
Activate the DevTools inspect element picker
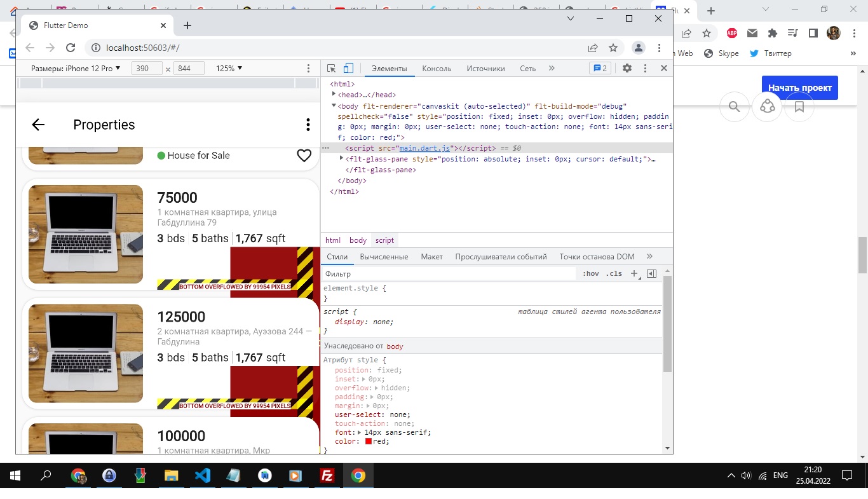pyautogui.click(x=331, y=69)
